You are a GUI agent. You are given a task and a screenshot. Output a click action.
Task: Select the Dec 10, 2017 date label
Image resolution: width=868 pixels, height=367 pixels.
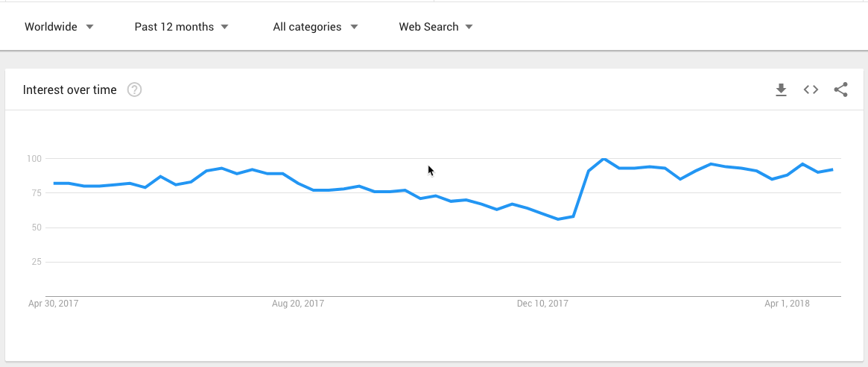pos(543,304)
